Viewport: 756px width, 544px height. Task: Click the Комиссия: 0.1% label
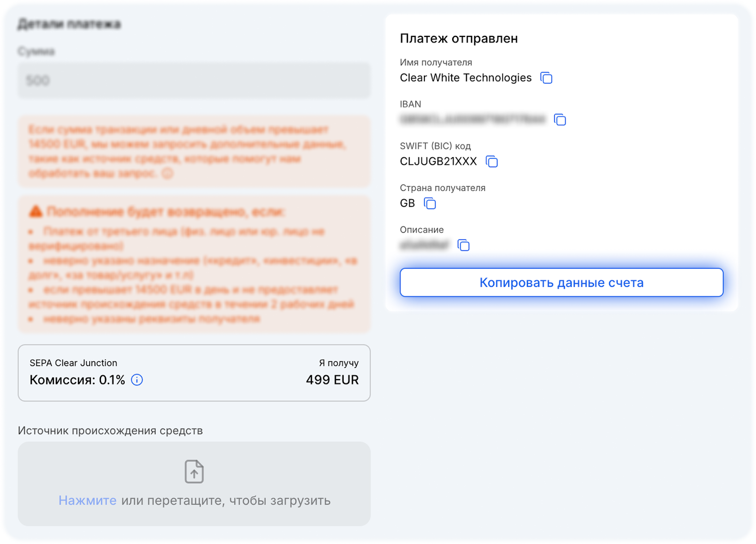click(77, 380)
